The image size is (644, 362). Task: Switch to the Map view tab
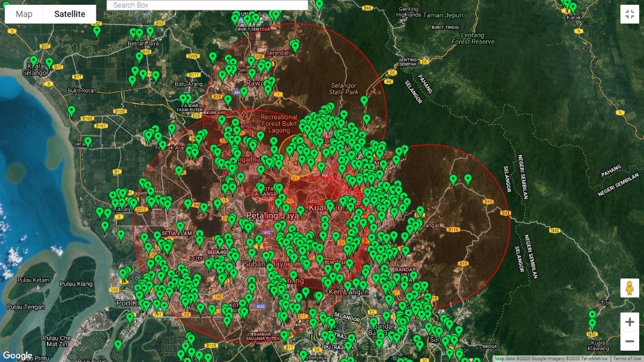click(24, 14)
